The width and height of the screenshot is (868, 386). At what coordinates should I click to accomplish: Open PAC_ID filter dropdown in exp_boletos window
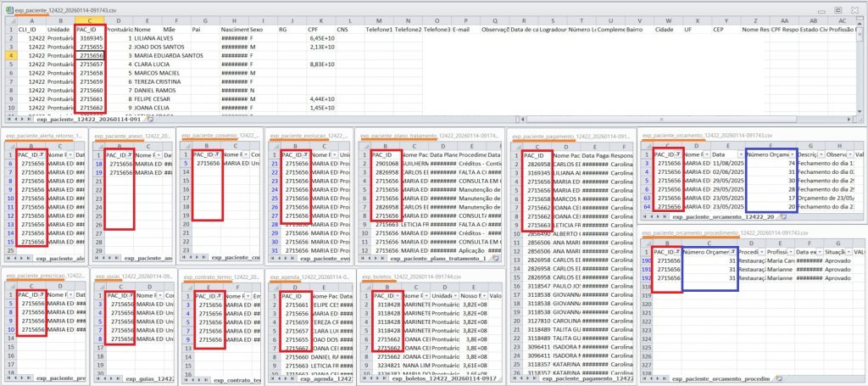coord(398,295)
